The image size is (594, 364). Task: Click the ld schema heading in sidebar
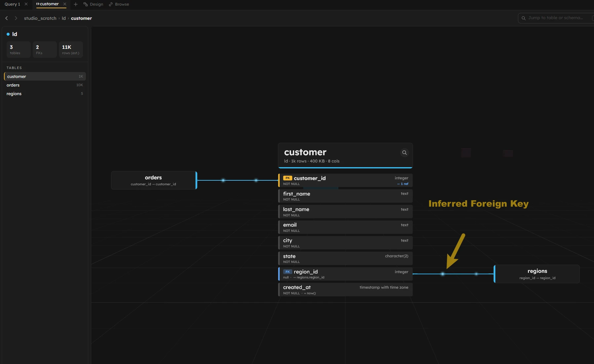click(x=15, y=34)
